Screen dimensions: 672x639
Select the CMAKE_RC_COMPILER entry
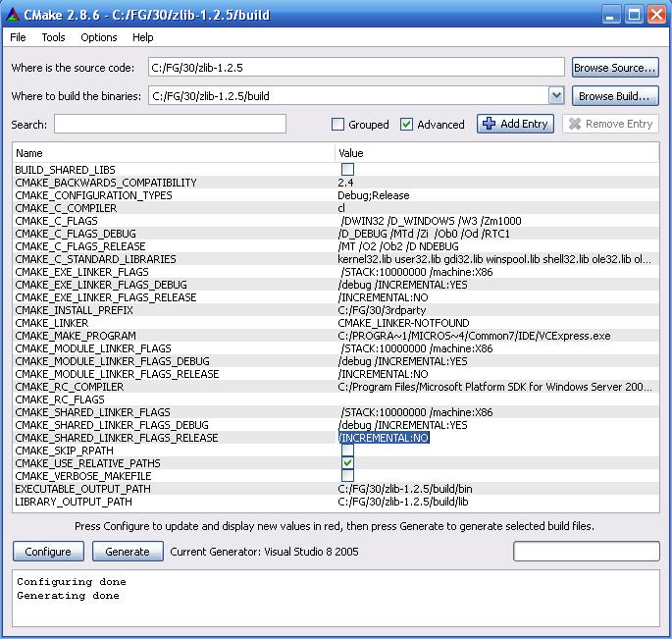70,387
